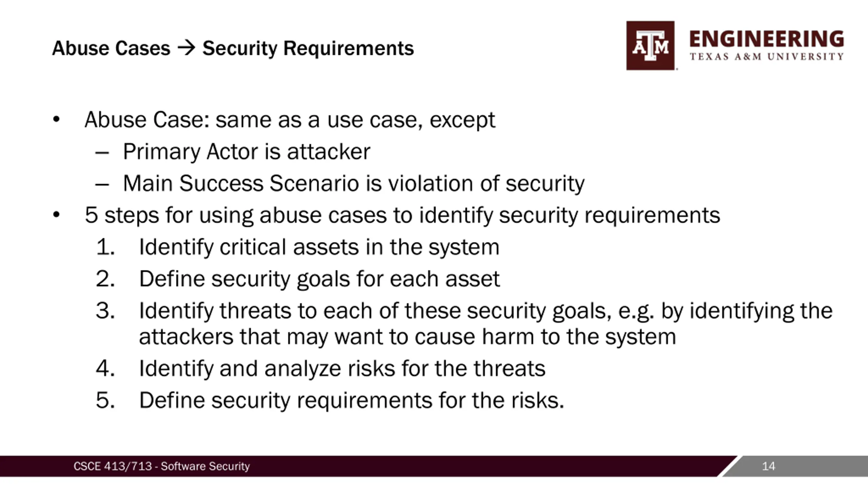Click the words Security Requirements in title

click(x=308, y=48)
